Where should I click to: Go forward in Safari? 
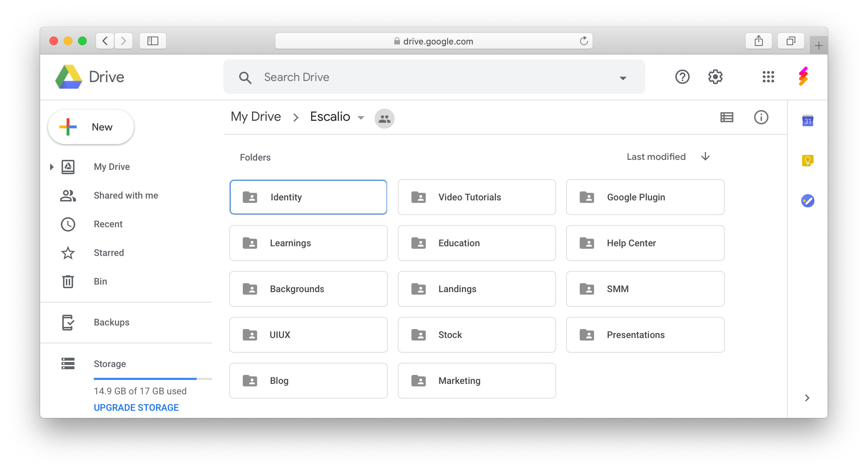pyautogui.click(x=124, y=41)
